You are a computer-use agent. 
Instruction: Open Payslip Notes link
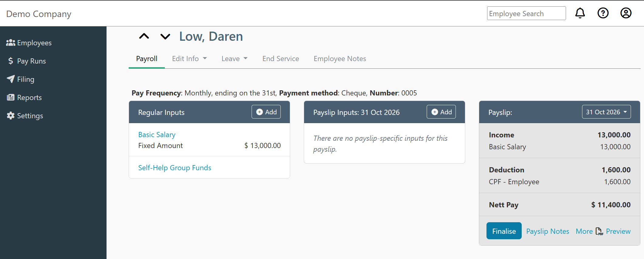point(548,231)
